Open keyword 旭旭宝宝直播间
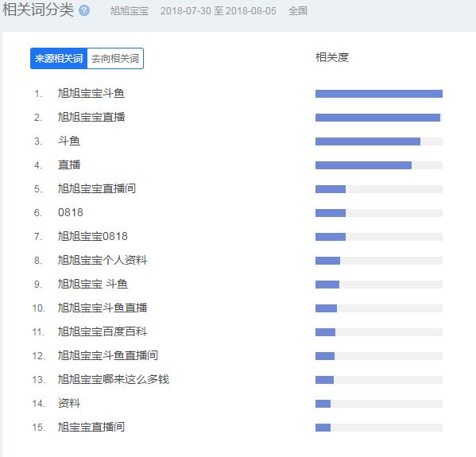476x457 pixels. [96, 188]
